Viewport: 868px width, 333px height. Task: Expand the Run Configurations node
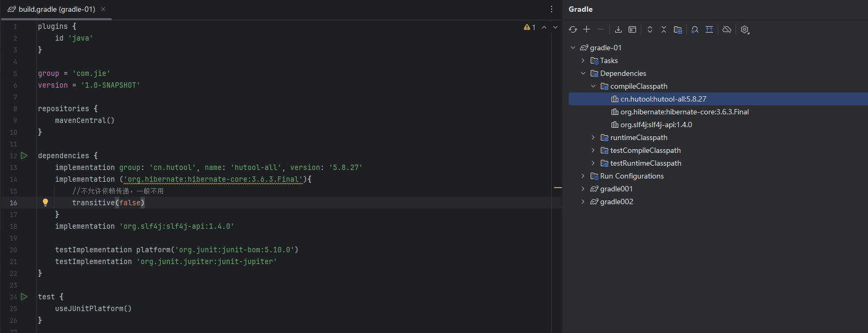point(583,176)
